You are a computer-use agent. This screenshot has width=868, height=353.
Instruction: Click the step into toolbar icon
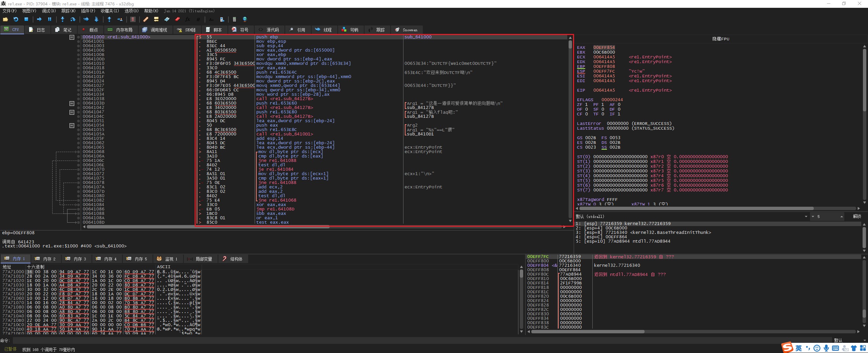click(62, 20)
